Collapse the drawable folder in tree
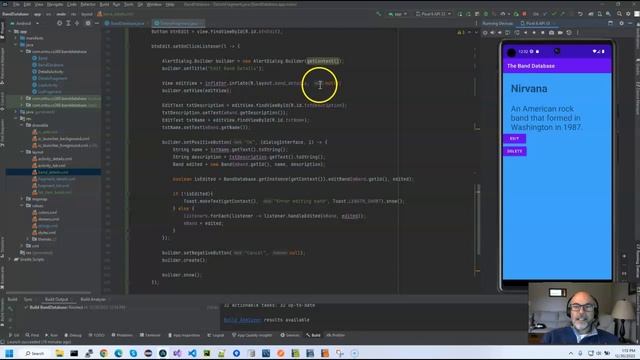Image resolution: width=640 pixels, height=360 pixels. [22, 125]
